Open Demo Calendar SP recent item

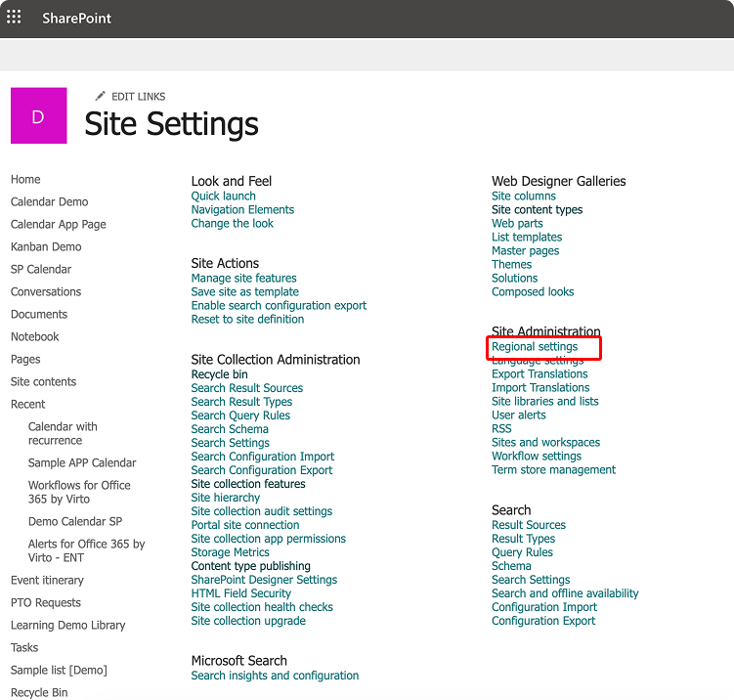(x=74, y=521)
